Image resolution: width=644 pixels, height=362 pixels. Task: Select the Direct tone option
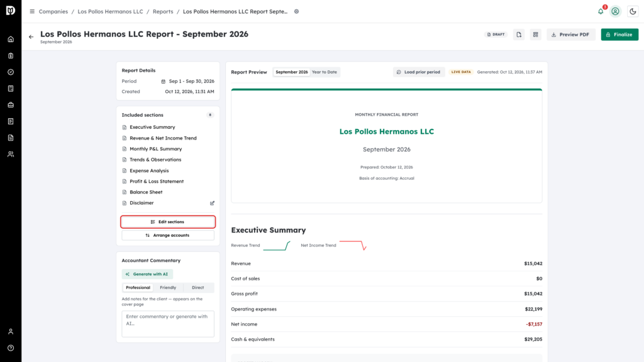tap(198, 288)
